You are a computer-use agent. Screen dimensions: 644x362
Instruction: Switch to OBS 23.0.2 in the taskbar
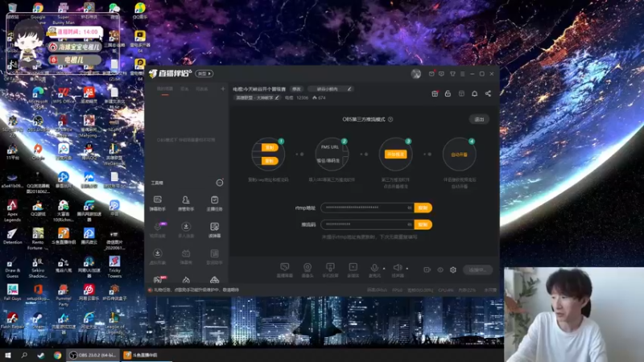(x=93, y=355)
